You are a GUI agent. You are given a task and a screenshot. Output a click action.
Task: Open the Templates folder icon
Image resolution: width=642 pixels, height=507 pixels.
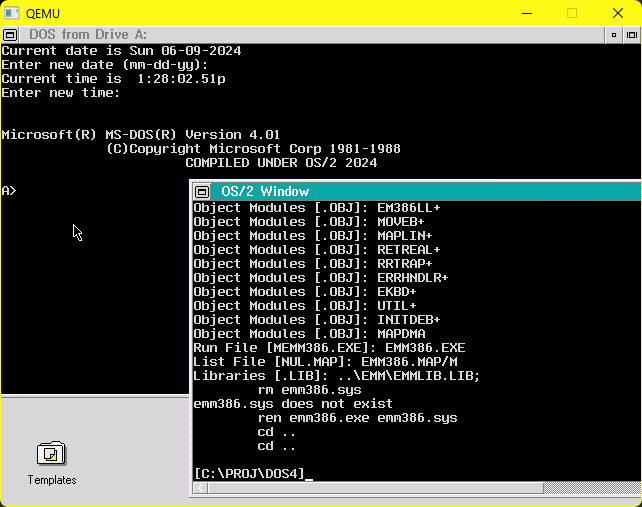(x=52, y=453)
